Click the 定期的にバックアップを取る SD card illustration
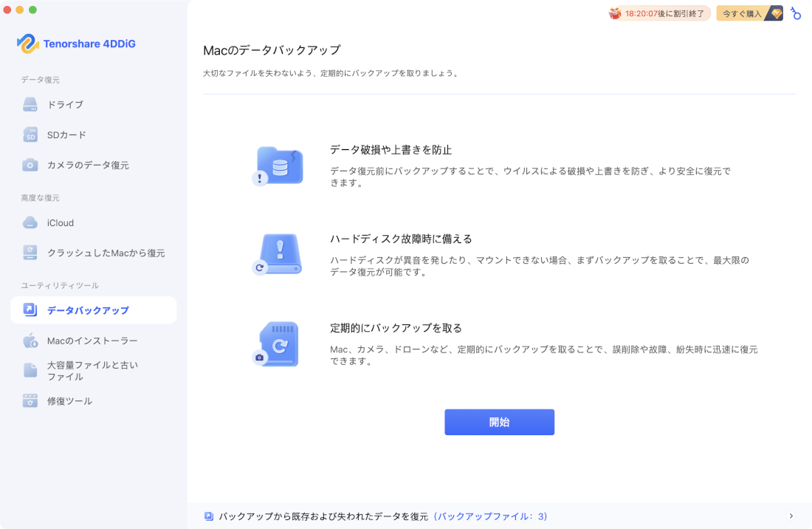Image resolution: width=812 pixels, height=529 pixels. (276, 344)
